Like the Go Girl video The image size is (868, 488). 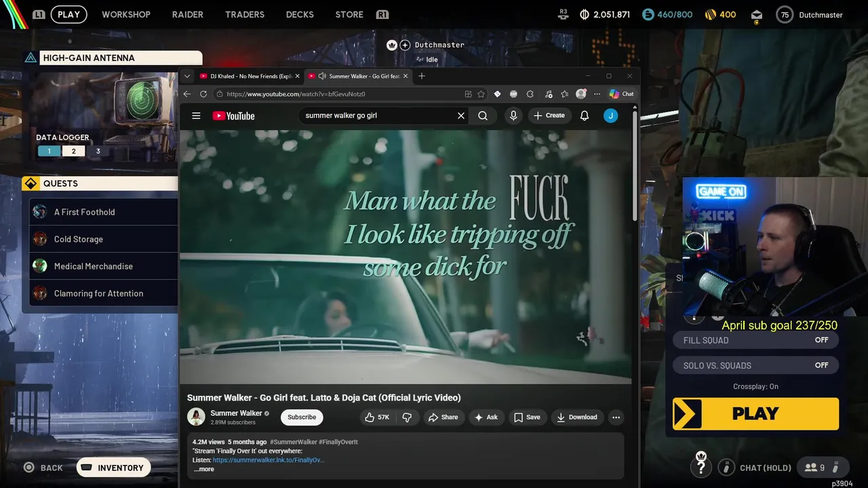376,418
